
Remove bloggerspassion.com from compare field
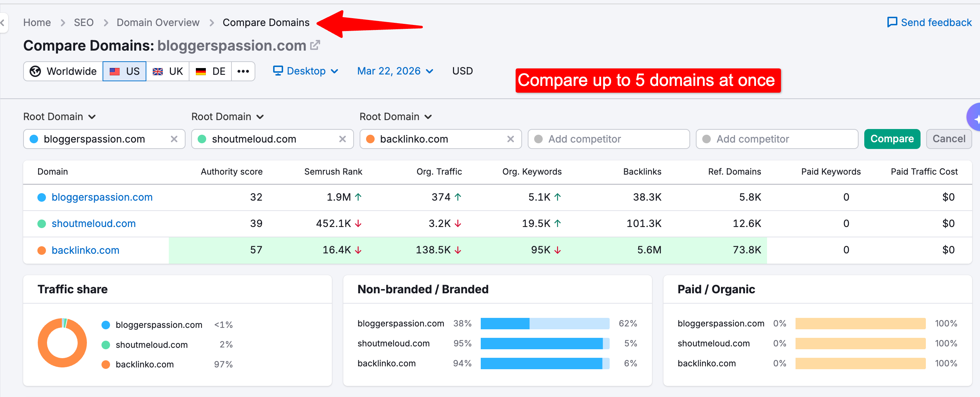click(x=174, y=139)
